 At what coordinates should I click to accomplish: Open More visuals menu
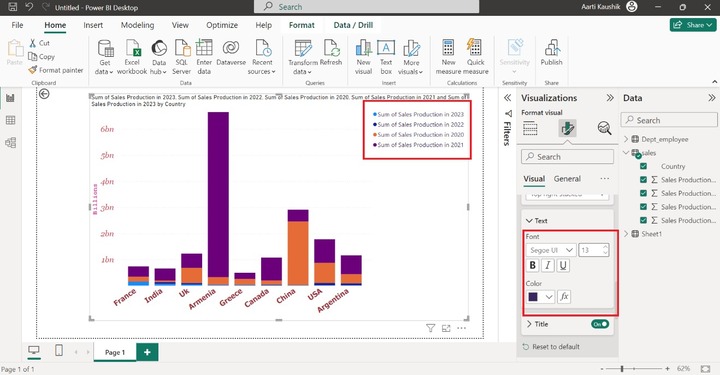411,57
